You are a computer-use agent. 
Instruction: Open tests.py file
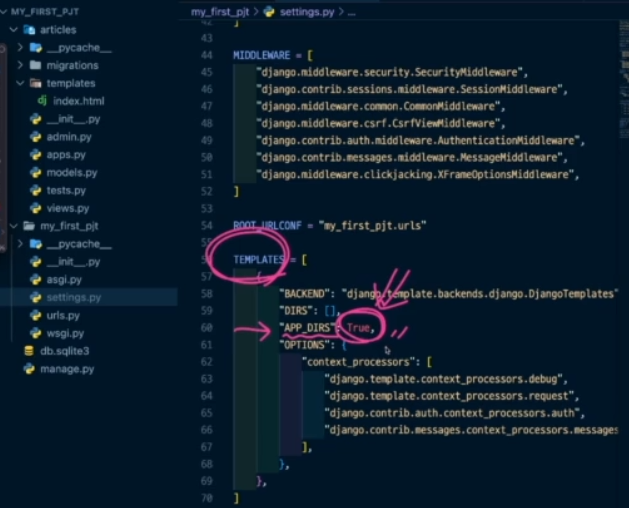click(66, 190)
